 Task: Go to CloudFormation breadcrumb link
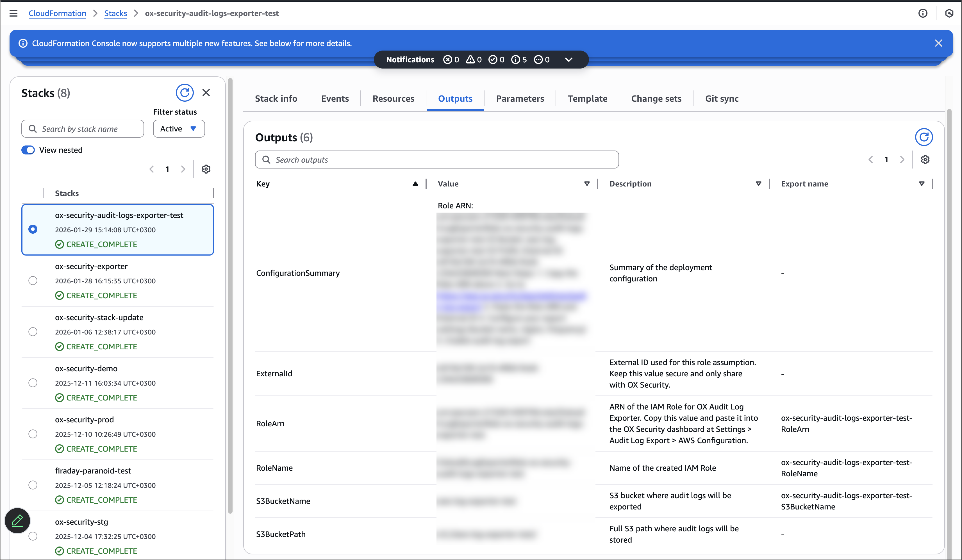(x=57, y=13)
